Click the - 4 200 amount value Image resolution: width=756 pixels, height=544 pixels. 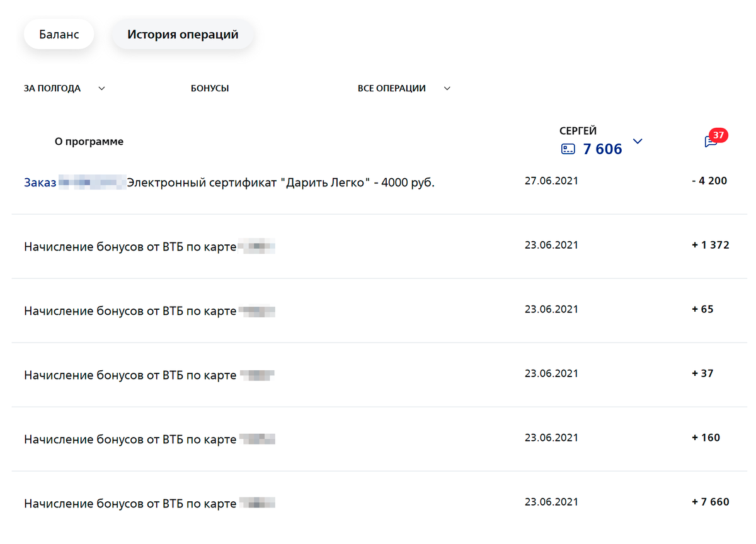coord(709,181)
